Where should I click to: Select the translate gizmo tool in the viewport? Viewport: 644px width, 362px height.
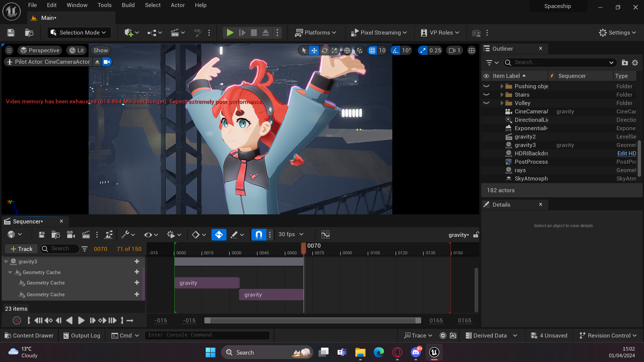click(314, 50)
